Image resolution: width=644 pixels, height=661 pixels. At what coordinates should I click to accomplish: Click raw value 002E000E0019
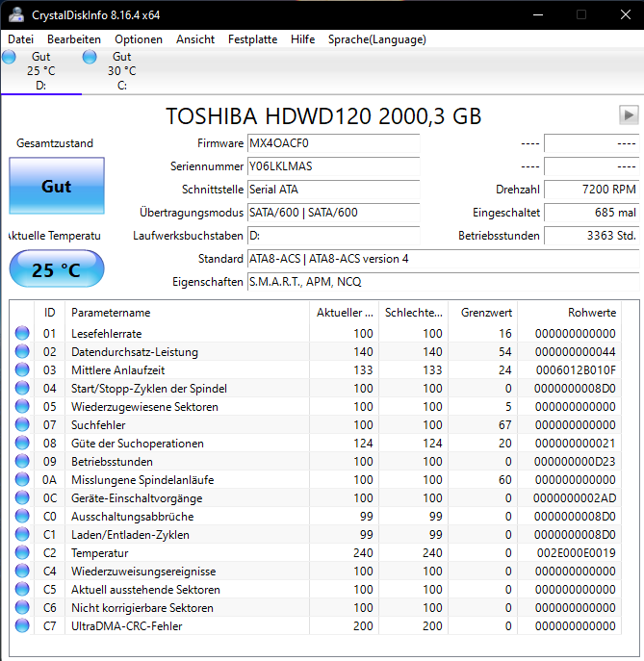[576, 553]
